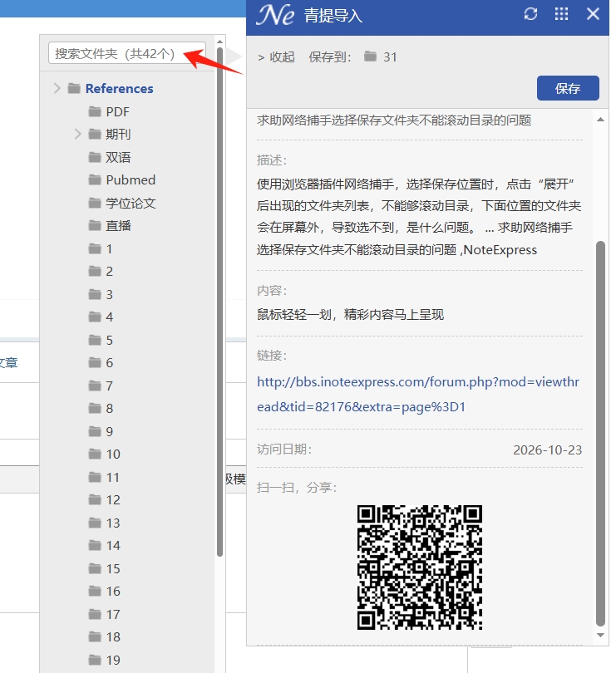Viewport: 616px width, 673px height.
Task: Choose folder named 15
Action: 113,568
